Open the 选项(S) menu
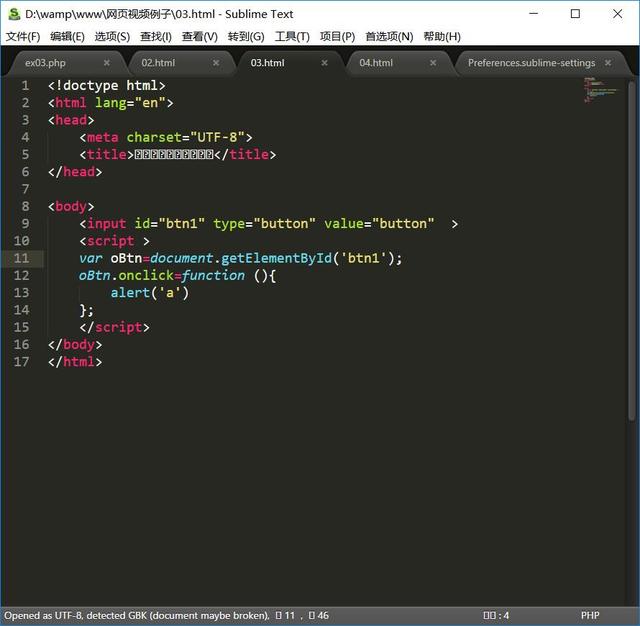 pos(112,37)
